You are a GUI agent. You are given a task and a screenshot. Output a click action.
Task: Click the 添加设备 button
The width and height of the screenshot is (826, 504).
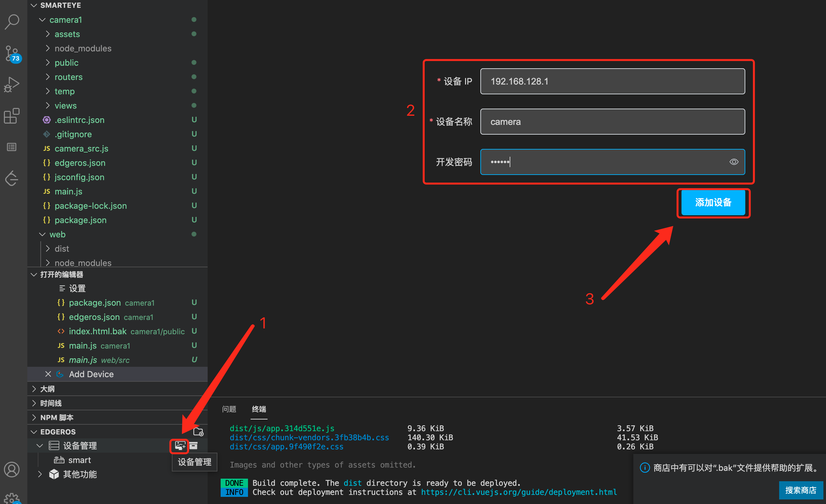pos(713,203)
